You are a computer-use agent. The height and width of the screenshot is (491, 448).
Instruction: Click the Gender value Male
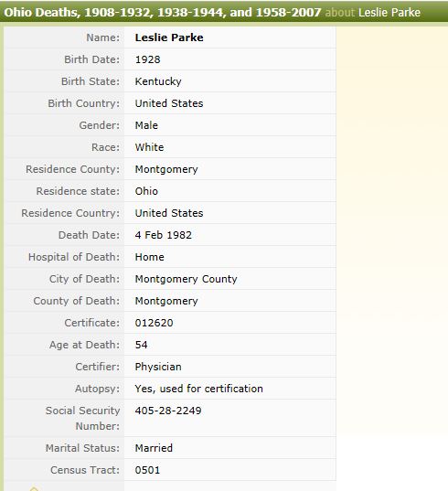[146, 125]
